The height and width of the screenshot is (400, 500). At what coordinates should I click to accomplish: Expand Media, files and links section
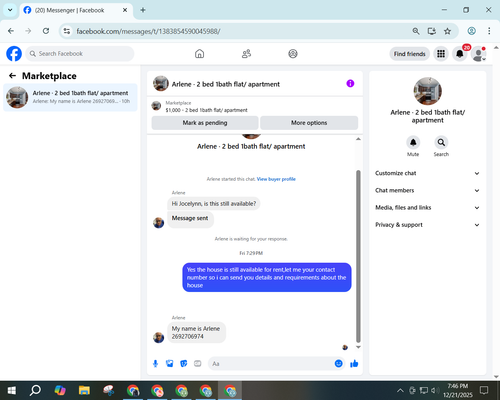(427, 208)
